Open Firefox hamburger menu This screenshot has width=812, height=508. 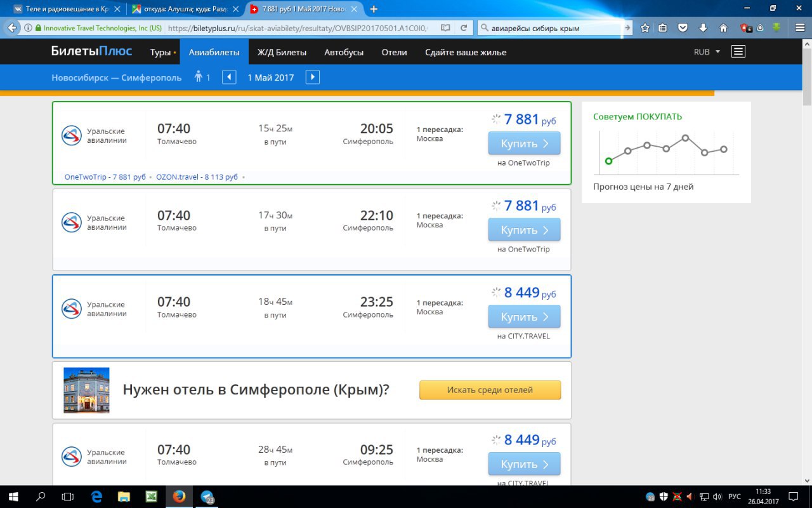tap(800, 28)
